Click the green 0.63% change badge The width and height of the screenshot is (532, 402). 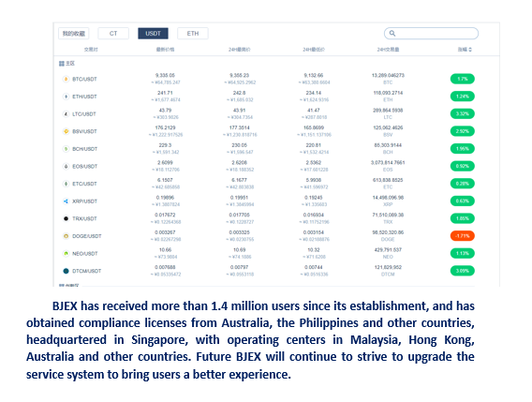(x=462, y=201)
